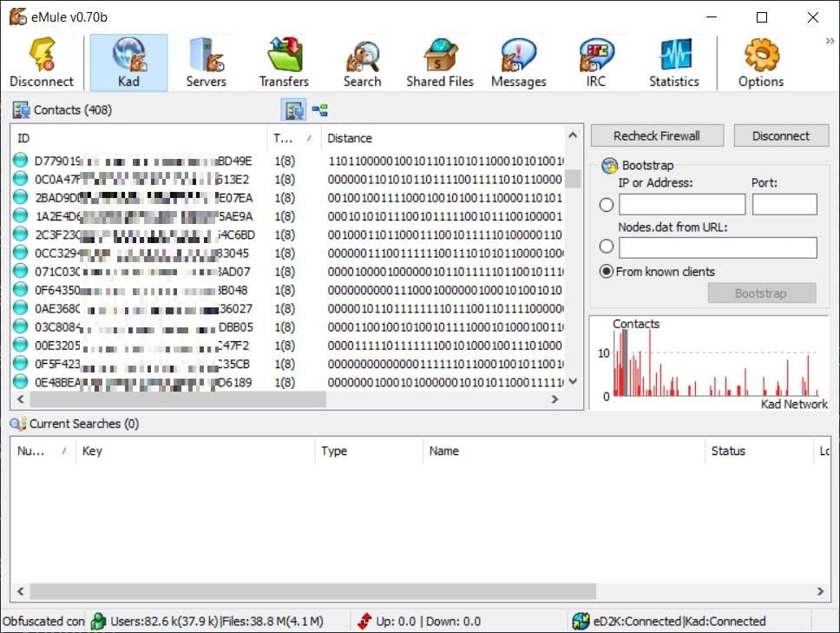The width and height of the screenshot is (840, 633).
Task: Open the Statistics toolbar view
Action: coord(674,62)
